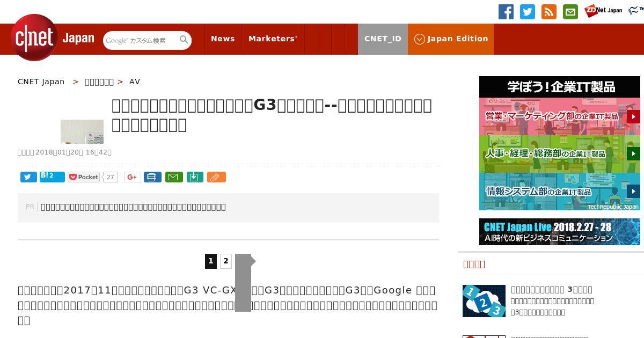The image size is (644, 338).
Task: Email article via green mail icon
Action: pyautogui.click(x=174, y=177)
